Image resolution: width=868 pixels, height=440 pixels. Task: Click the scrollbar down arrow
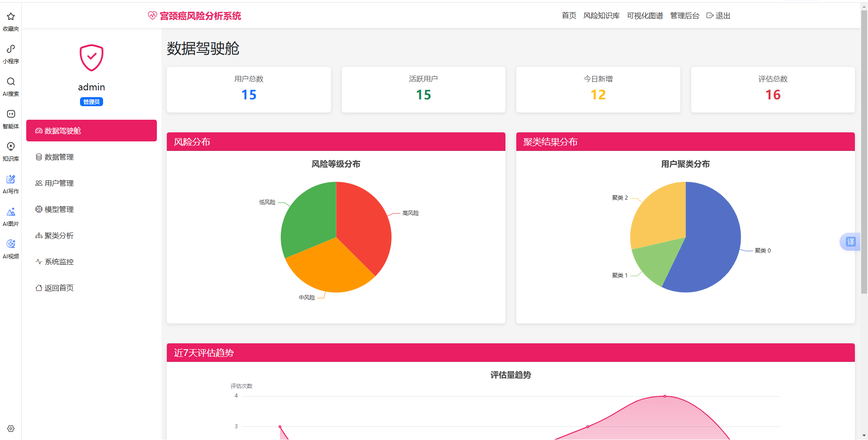pyautogui.click(x=864, y=436)
